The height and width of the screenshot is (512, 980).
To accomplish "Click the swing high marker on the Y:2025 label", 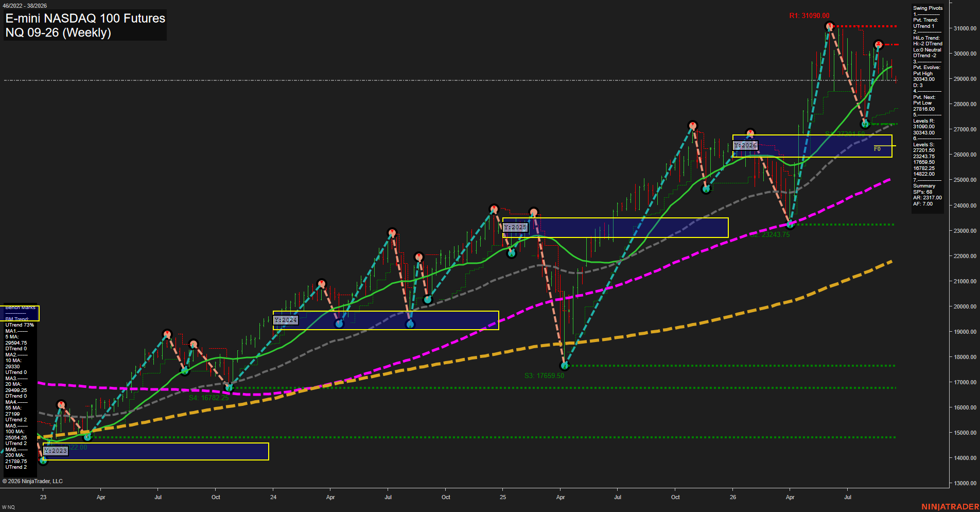I will click(x=534, y=212).
